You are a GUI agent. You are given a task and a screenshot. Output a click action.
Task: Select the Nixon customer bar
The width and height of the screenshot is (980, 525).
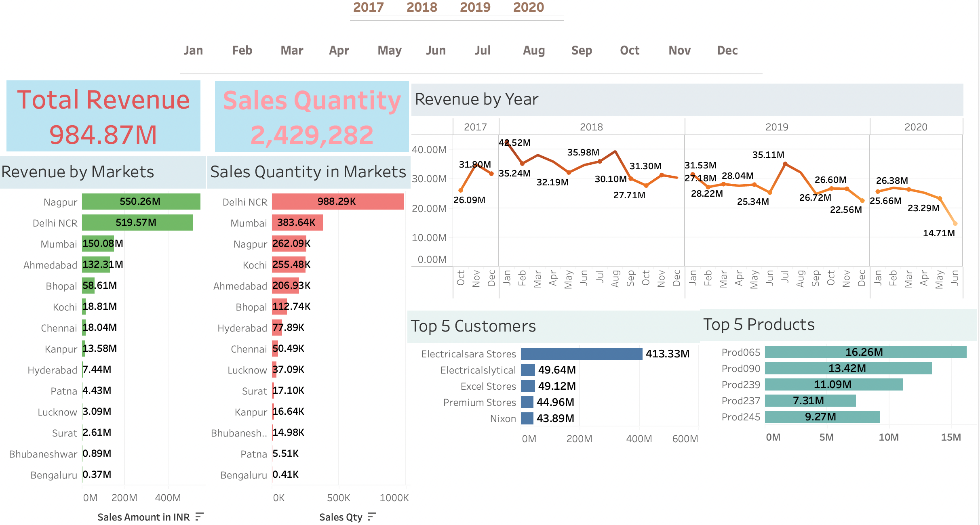pos(527,418)
